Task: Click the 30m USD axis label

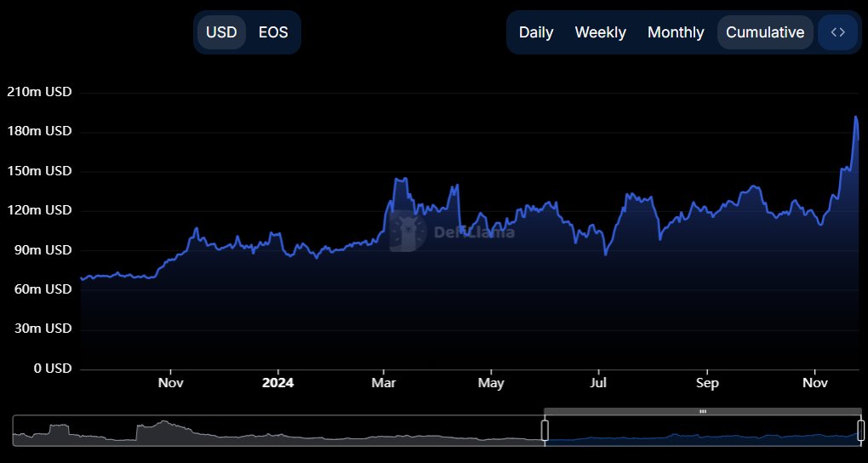Action: tap(42, 329)
